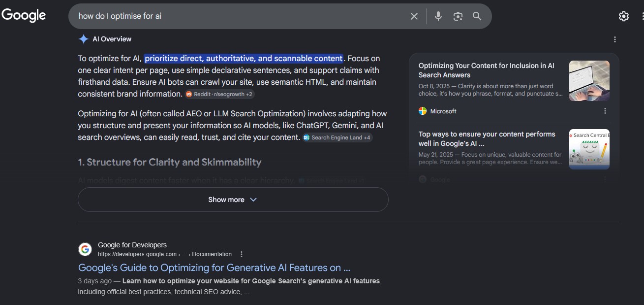
Task: Click the Google for Developers favicon
Action: point(85,249)
